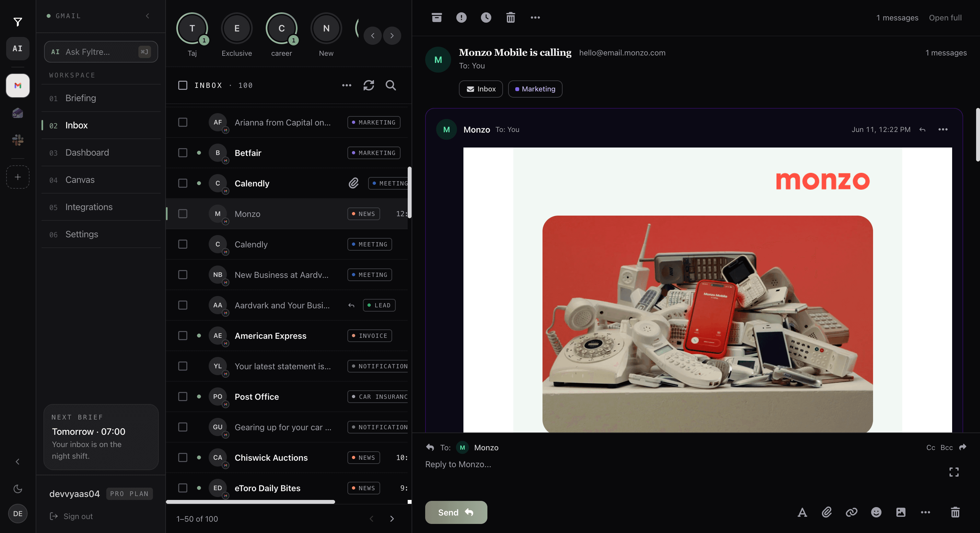Check the American Express email checkbox
980x533 pixels.
tap(182, 336)
